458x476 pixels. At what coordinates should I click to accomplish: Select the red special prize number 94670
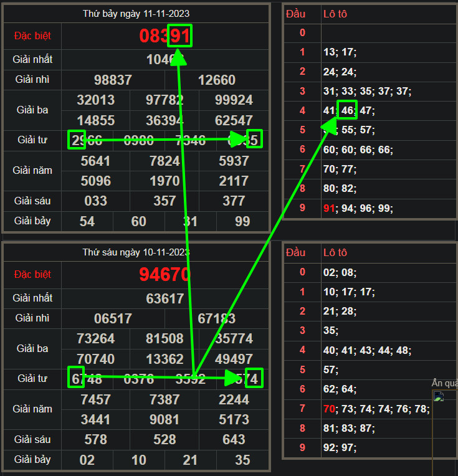pos(165,274)
